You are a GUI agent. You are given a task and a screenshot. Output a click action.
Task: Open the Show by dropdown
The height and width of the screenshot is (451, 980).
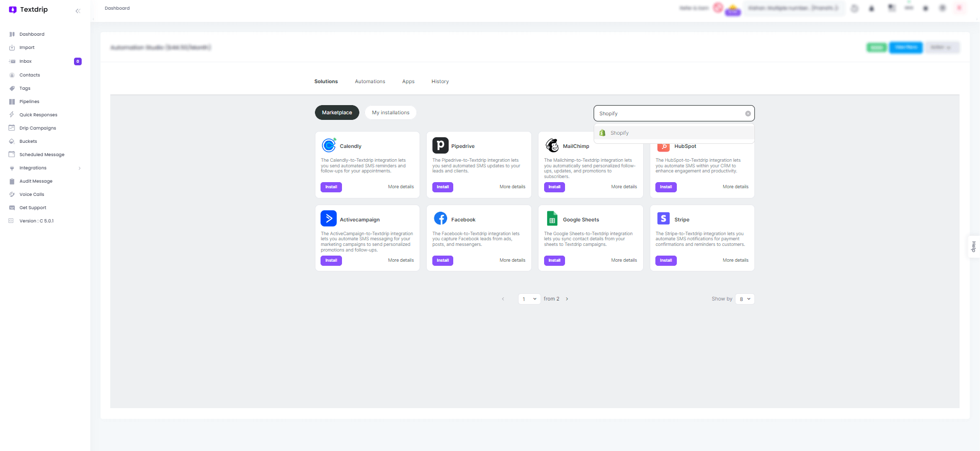[745, 299]
